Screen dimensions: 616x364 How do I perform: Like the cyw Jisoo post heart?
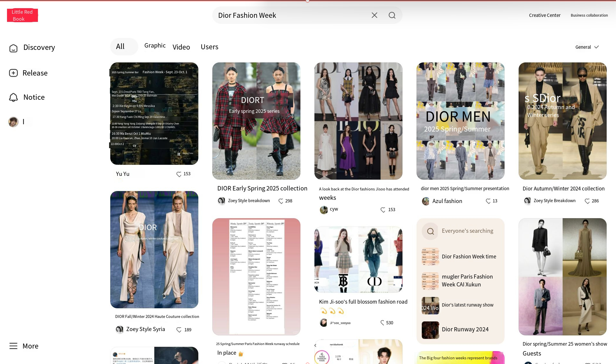(383, 210)
